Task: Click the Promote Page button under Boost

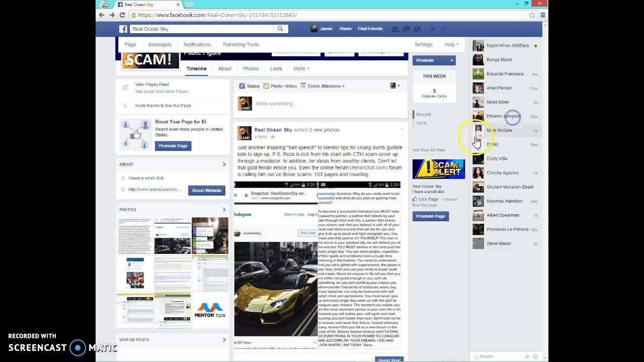Action: (x=173, y=146)
